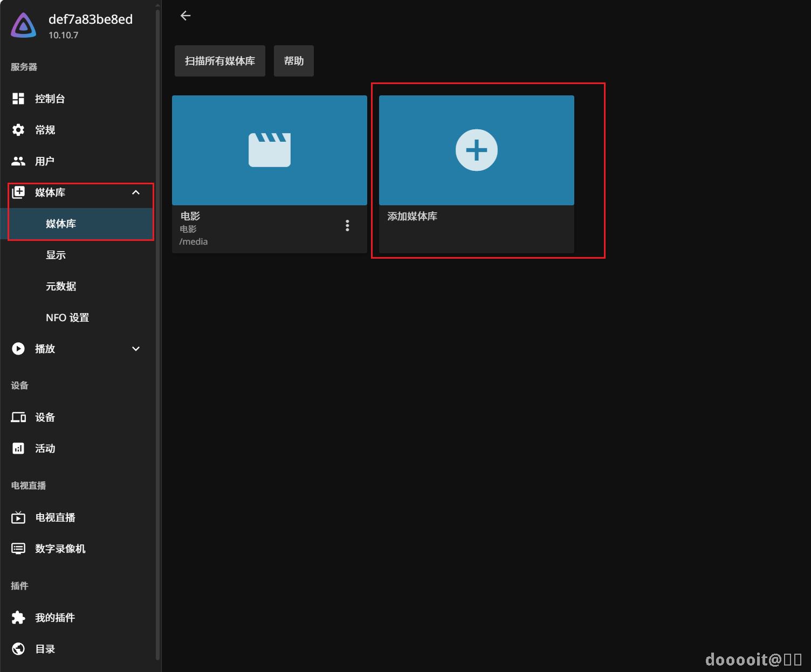The height and width of the screenshot is (672, 811).
Task: Click the plus icon to add library
Action: tap(477, 150)
